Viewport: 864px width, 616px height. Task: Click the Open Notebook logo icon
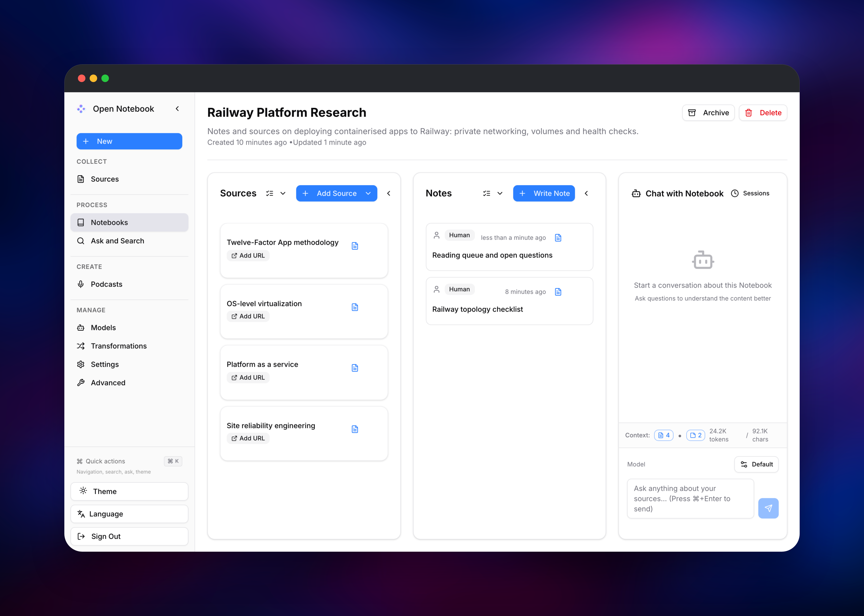(81, 109)
